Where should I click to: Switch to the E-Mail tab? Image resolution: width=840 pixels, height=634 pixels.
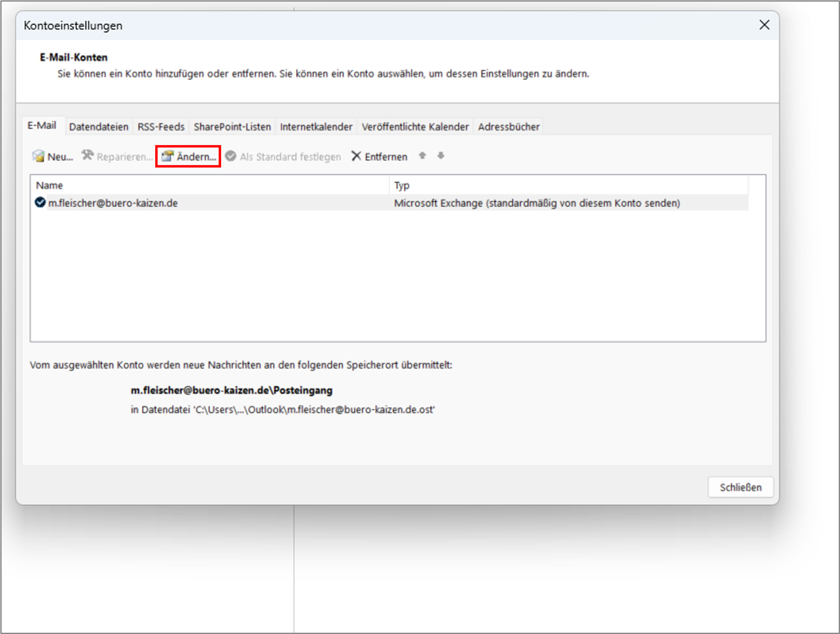(x=42, y=125)
